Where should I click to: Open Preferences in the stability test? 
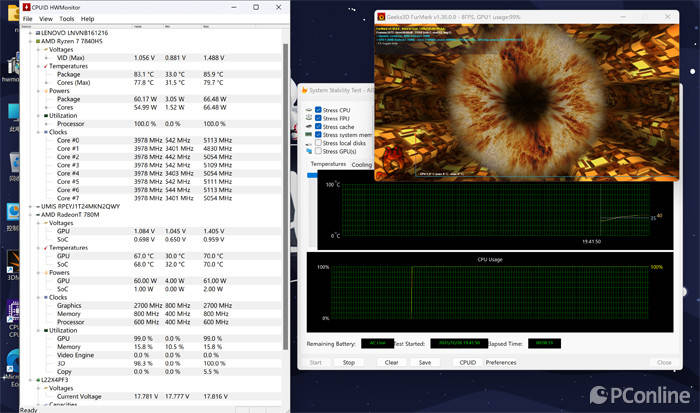(501, 363)
